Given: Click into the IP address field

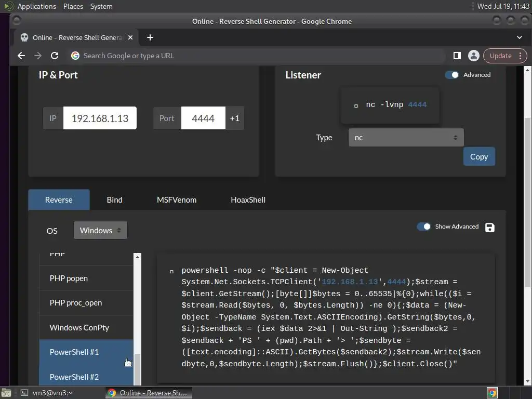Looking at the screenshot, I should pos(100,118).
